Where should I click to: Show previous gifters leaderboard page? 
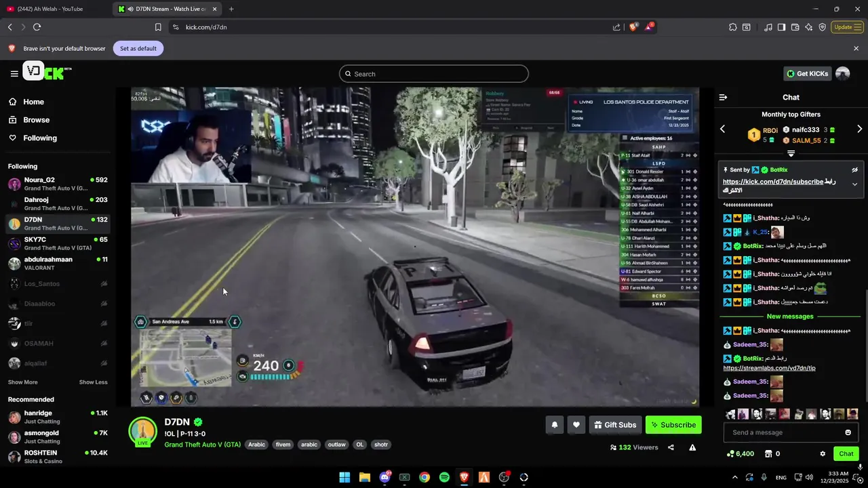722,129
